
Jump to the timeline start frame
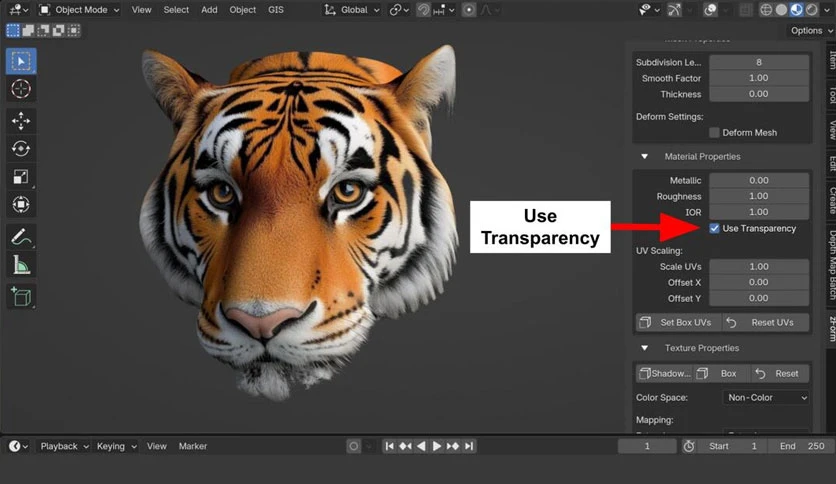pos(390,446)
